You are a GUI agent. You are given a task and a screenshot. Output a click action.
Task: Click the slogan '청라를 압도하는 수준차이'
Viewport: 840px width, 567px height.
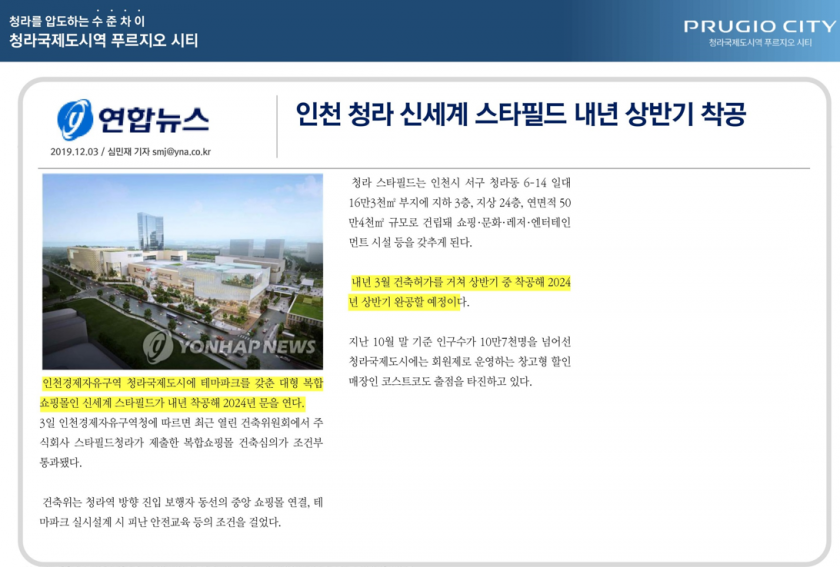77,21
